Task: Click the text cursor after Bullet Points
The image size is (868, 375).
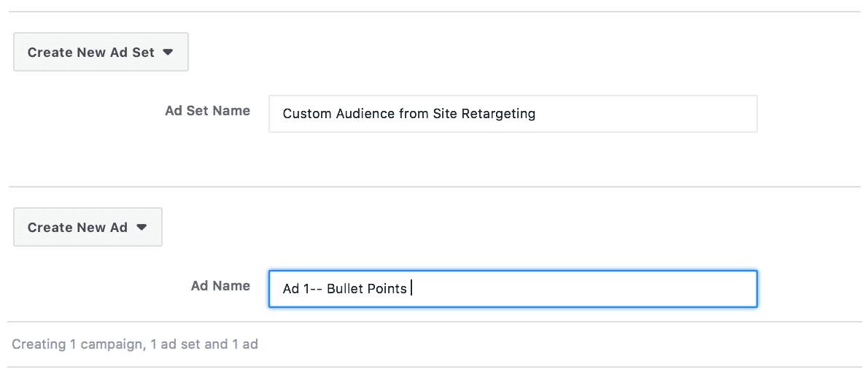Action: pyautogui.click(x=411, y=289)
